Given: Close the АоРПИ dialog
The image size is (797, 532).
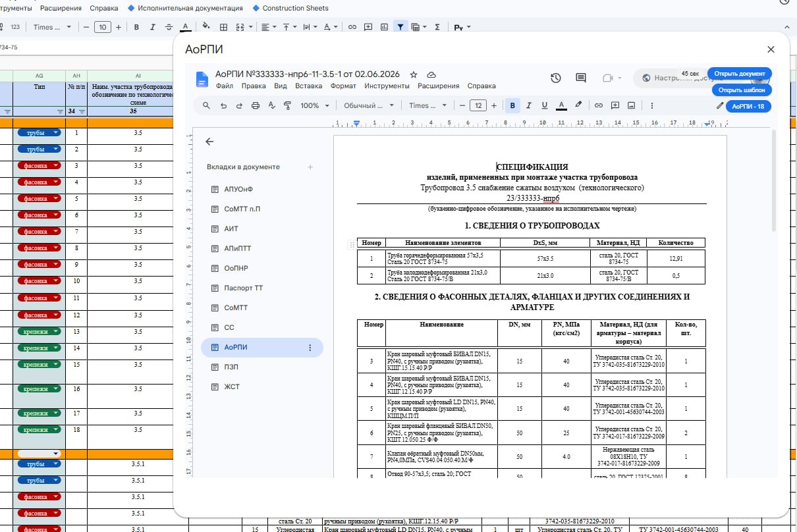Looking at the screenshot, I should tap(771, 49).
